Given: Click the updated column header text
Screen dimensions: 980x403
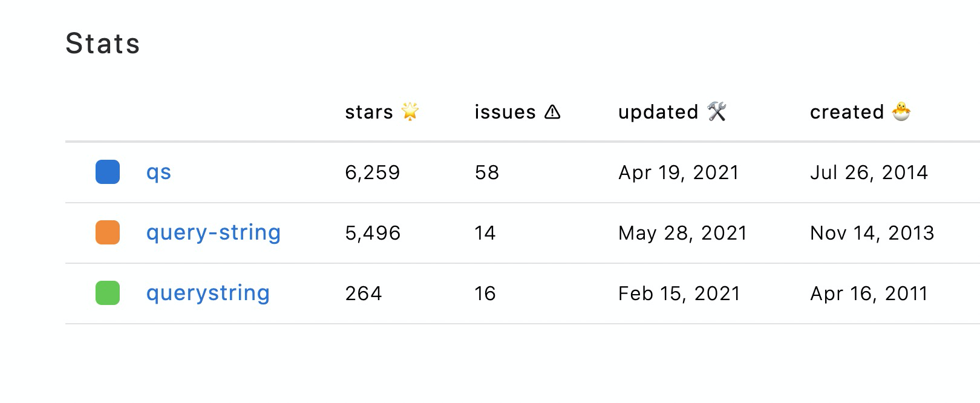Looking at the screenshot, I should point(658,112).
